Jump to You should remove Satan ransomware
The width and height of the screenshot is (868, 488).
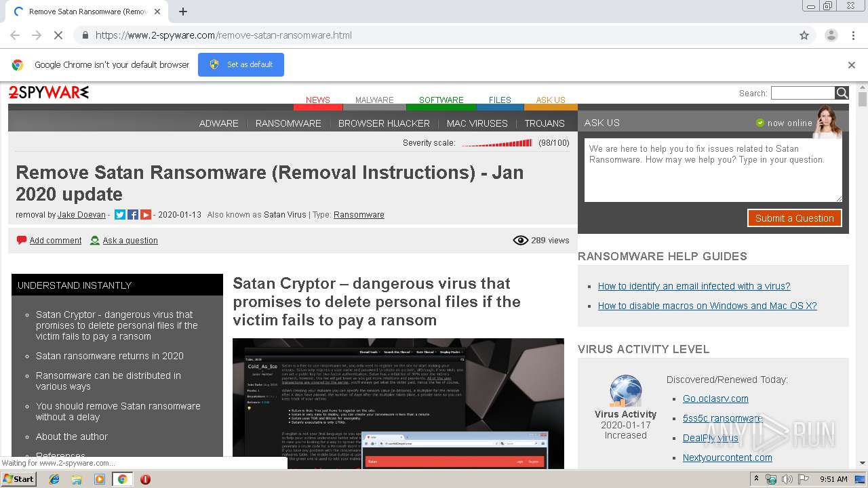click(118, 411)
